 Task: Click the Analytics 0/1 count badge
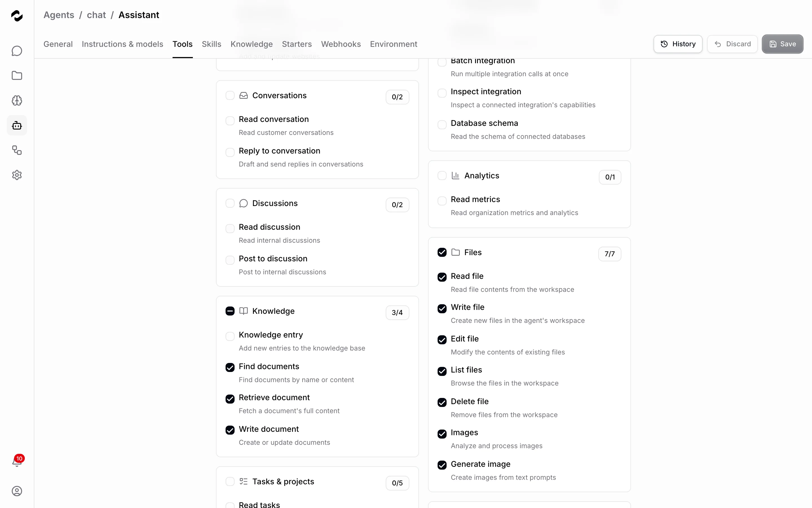coord(610,178)
